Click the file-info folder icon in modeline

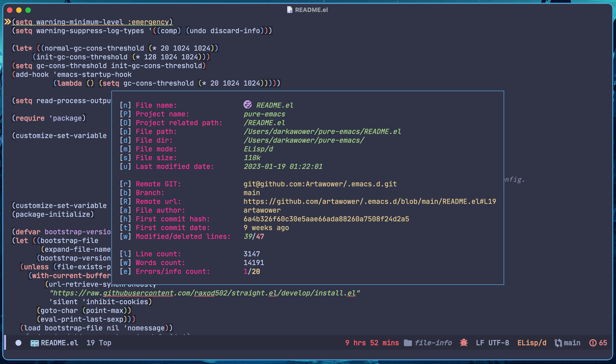pos(408,343)
